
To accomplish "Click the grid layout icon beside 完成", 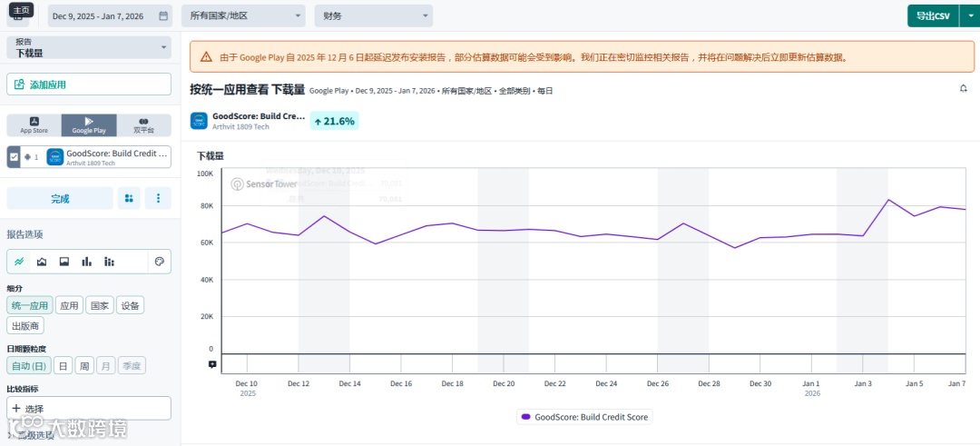I will tap(129, 198).
